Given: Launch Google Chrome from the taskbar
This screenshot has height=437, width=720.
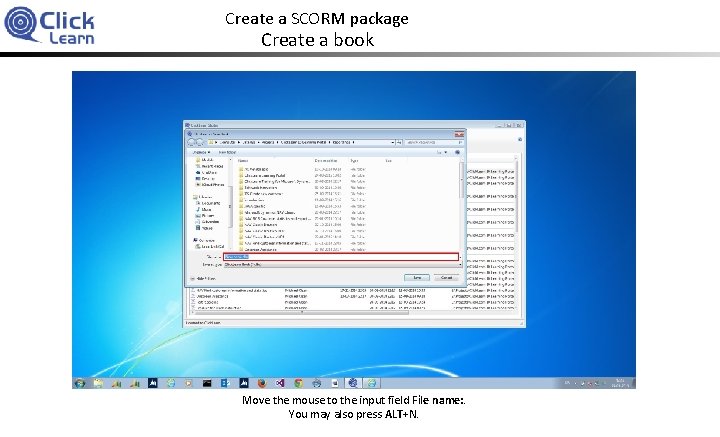Looking at the screenshot, I should (x=298, y=383).
